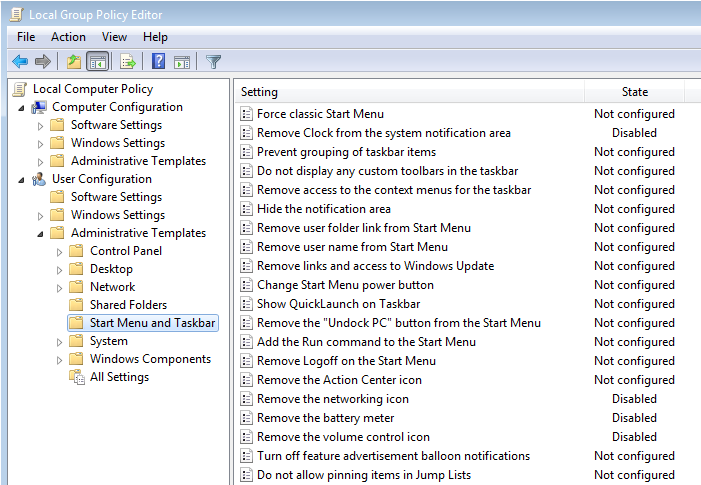Select 'Remove user folder link from Start Menu'
This screenshot has width=701, height=485.
click(x=363, y=228)
